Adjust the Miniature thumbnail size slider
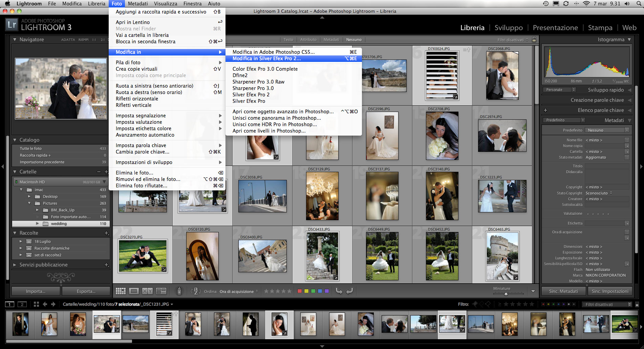The height and width of the screenshot is (349, 644). (x=506, y=294)
